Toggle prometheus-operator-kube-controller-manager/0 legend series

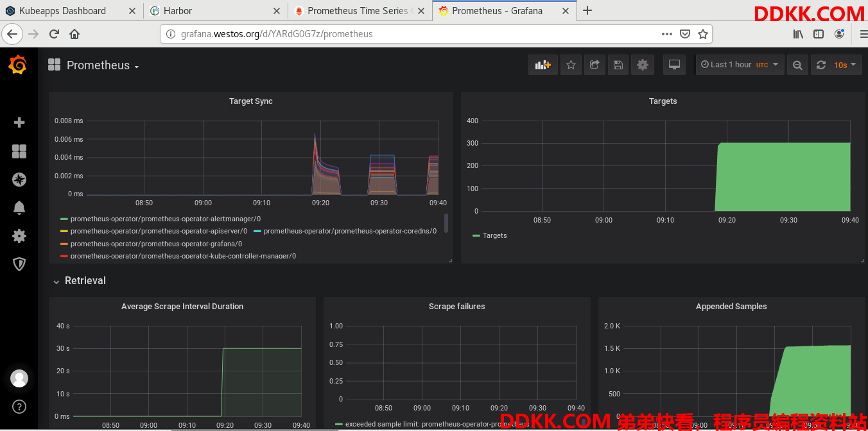click(x=183, y=256)
